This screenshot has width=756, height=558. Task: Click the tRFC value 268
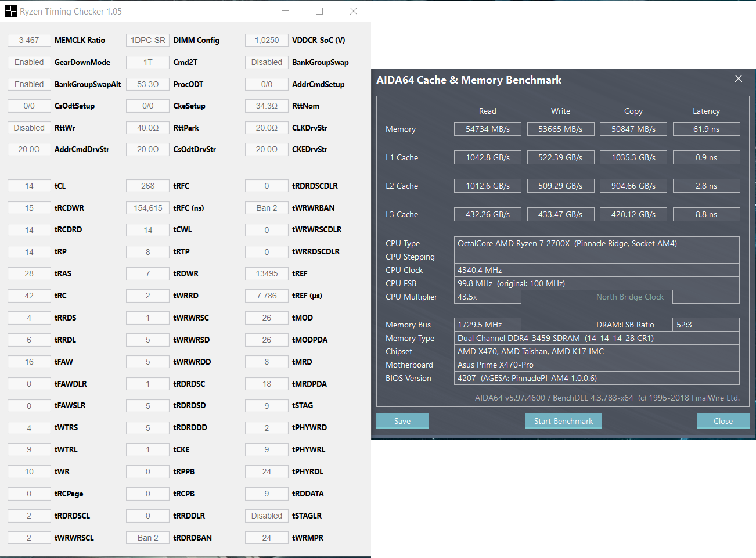coord(148,186)
